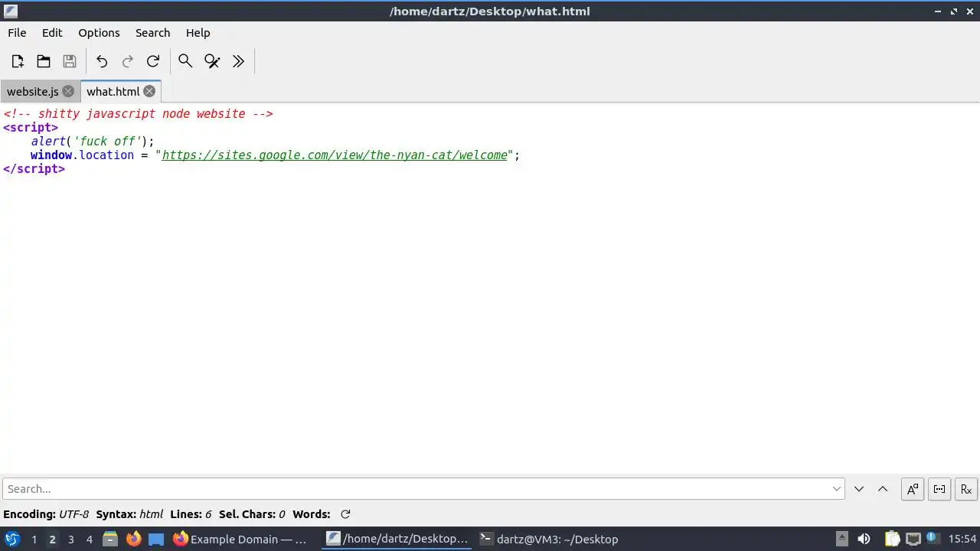Click the Encoding UTF-8 status entry
This screenshot has height=551, width=980.
[46, 514]
